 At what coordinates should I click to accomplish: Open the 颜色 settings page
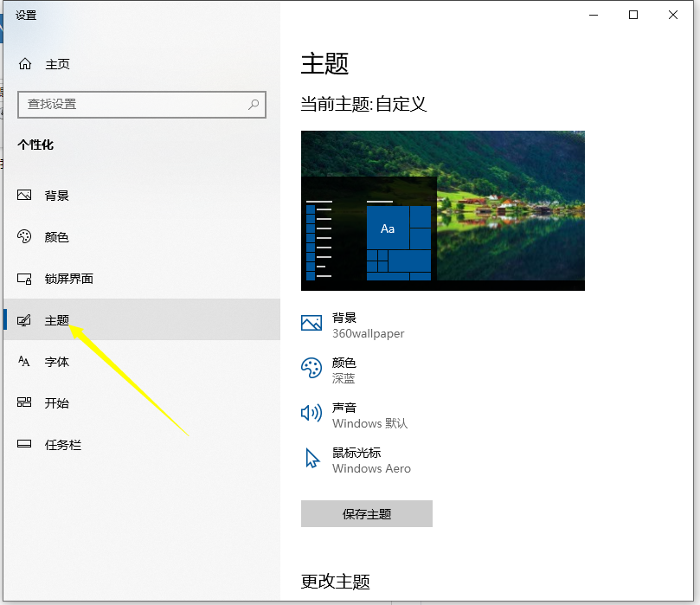pyautogui.click(x=55, y=237)
